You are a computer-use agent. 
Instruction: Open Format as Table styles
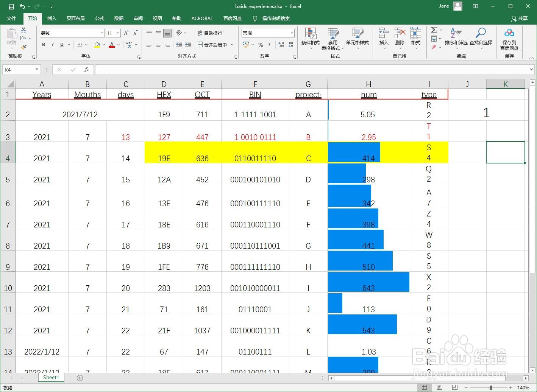coord(333,39)
